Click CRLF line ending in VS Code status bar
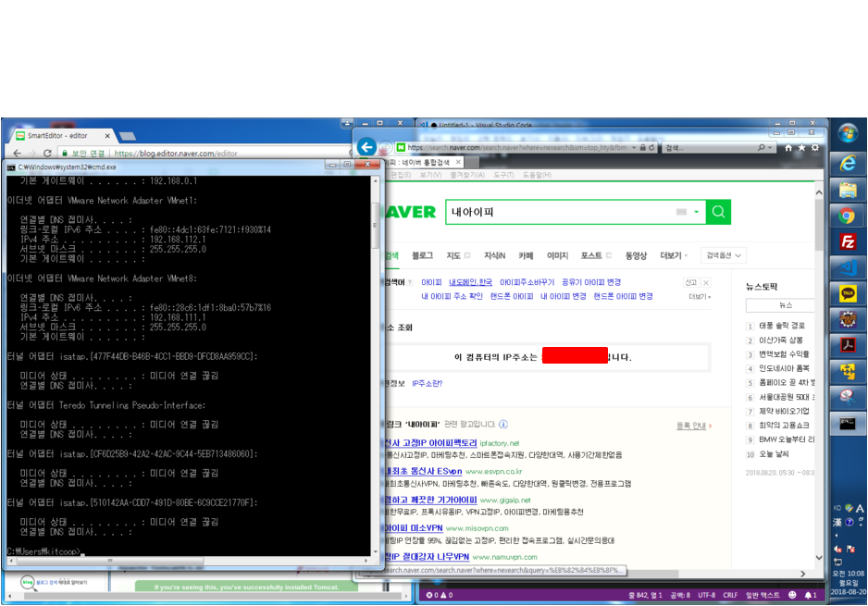 pos(730,595)
